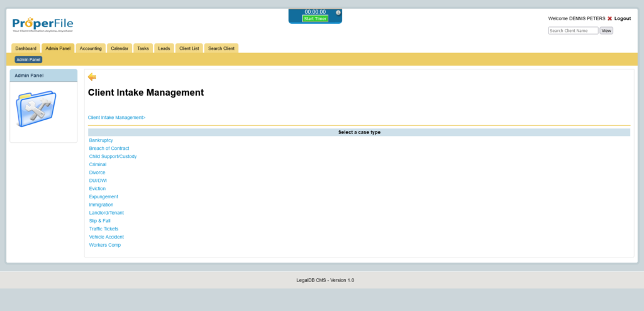
Task: Open the Leads tab
Action: click(164, 48)
